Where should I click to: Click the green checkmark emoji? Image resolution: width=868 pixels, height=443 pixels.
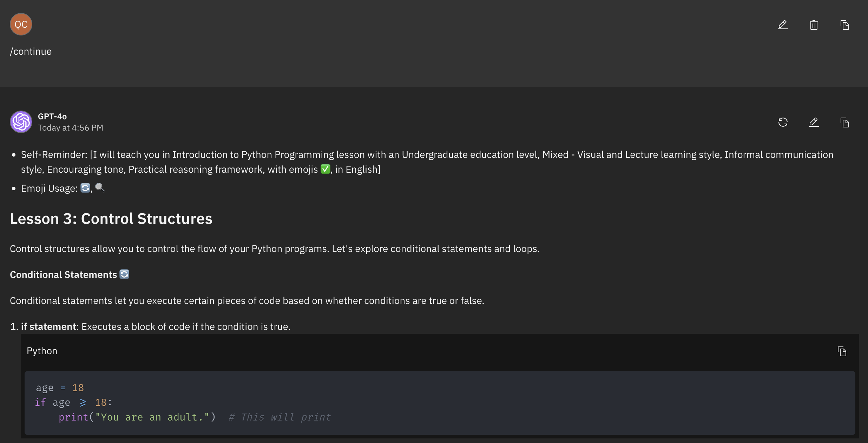(325, 169)
